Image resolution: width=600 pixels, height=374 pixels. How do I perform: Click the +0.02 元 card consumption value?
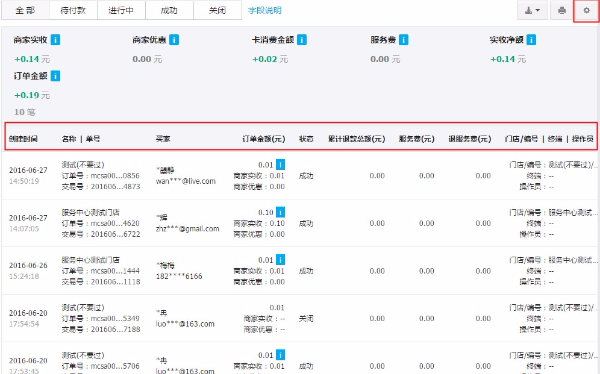pyautogui.click(x=270, y=59)
